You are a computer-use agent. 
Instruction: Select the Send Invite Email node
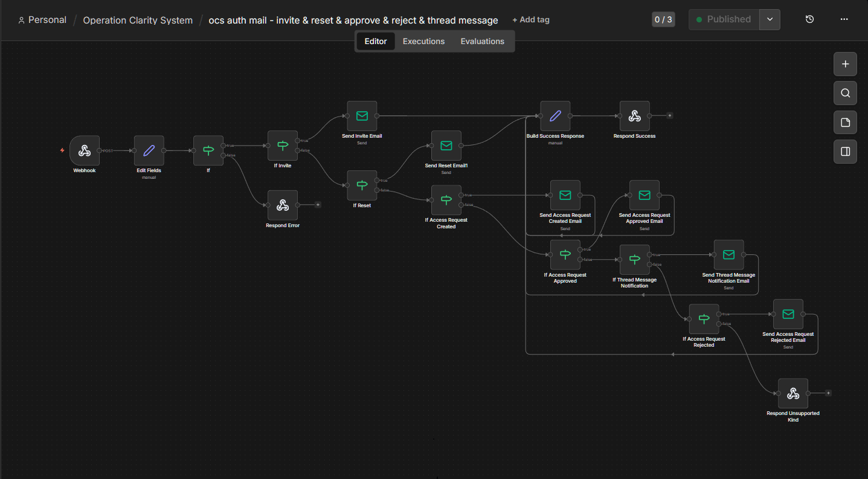pyautogui.click(x=362, y=115)
